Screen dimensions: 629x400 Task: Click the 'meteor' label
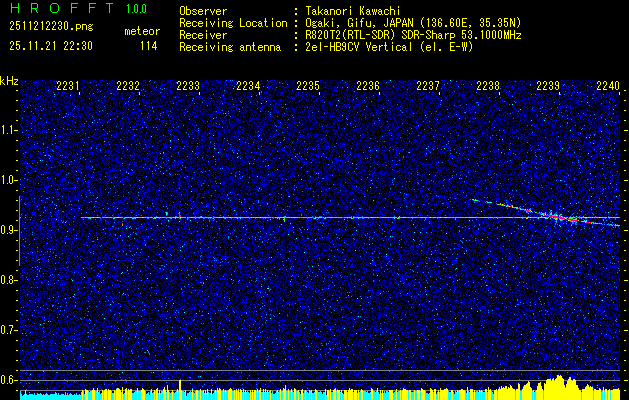(142, 31)
